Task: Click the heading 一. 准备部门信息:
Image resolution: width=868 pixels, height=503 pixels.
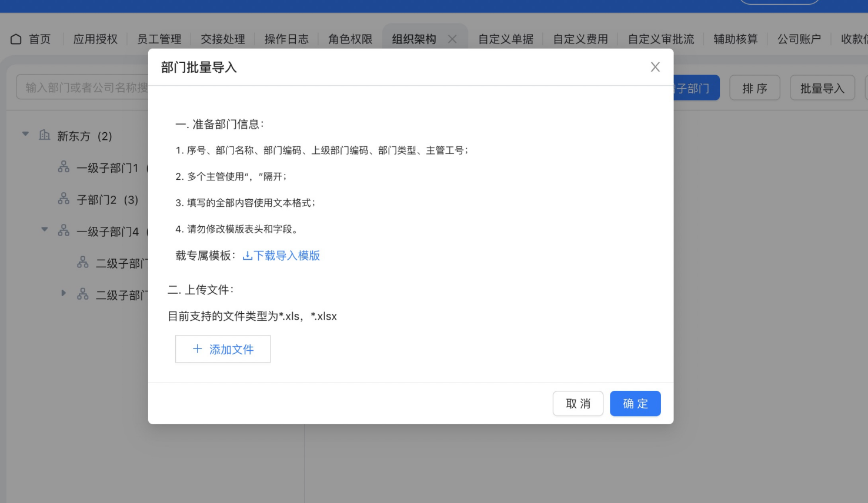Action: click(220, 124)
